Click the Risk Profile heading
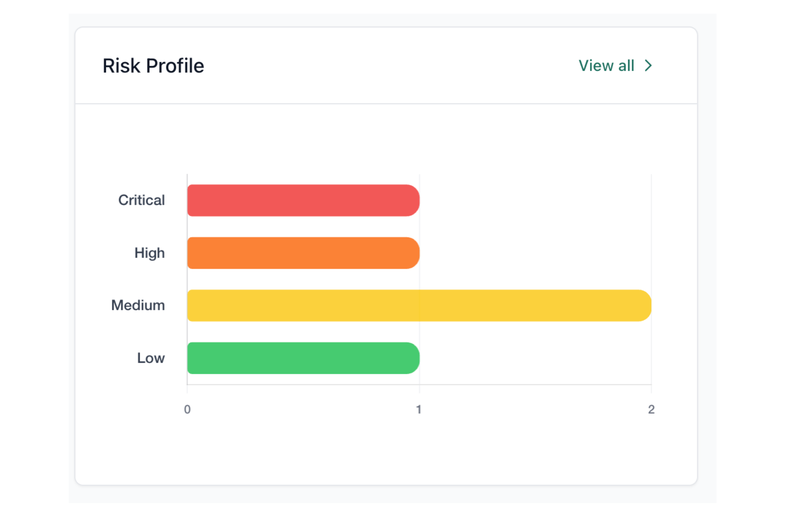The image size is (798, 532). point(153,66)
